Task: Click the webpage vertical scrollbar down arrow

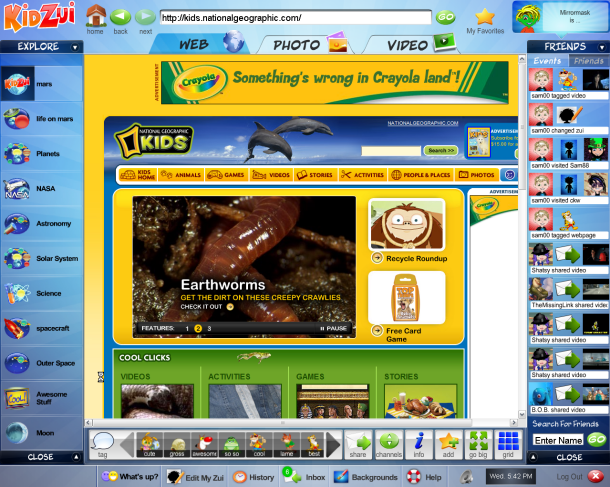Action: pos(522,414)
